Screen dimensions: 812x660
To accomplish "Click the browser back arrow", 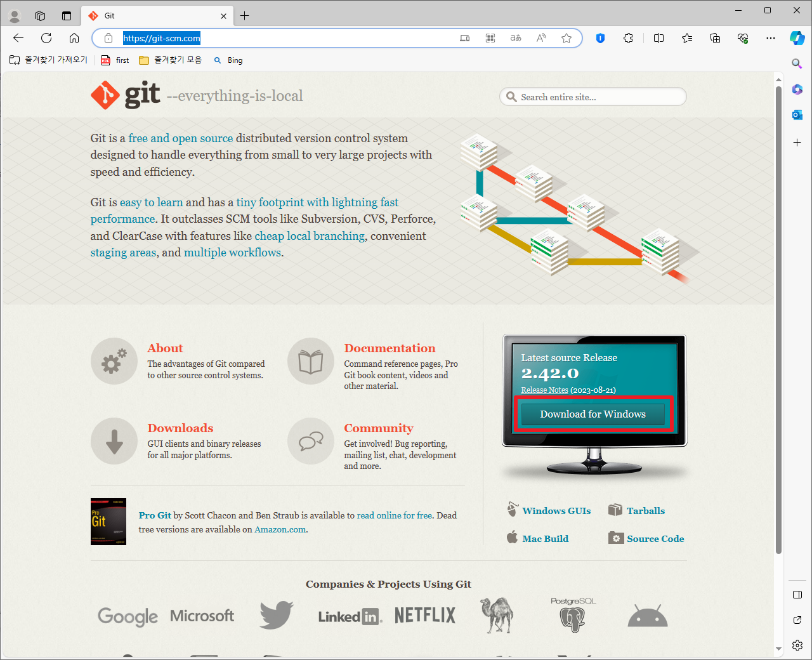I will (18, 38).
